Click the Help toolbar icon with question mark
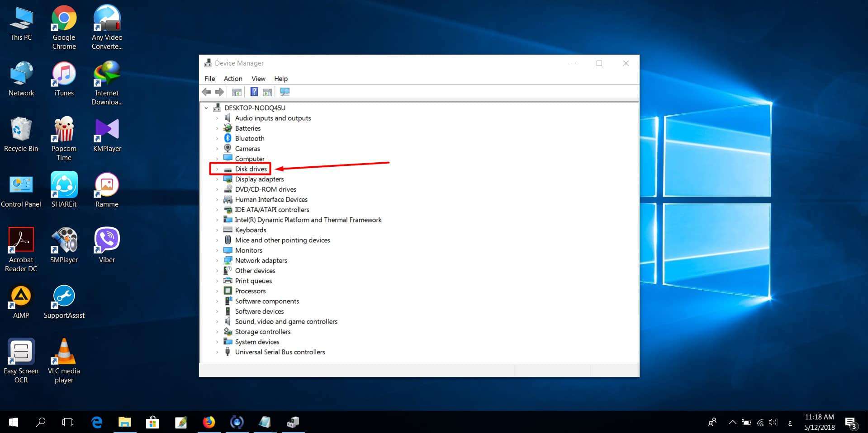868x433 pixels. coord(254,92)
